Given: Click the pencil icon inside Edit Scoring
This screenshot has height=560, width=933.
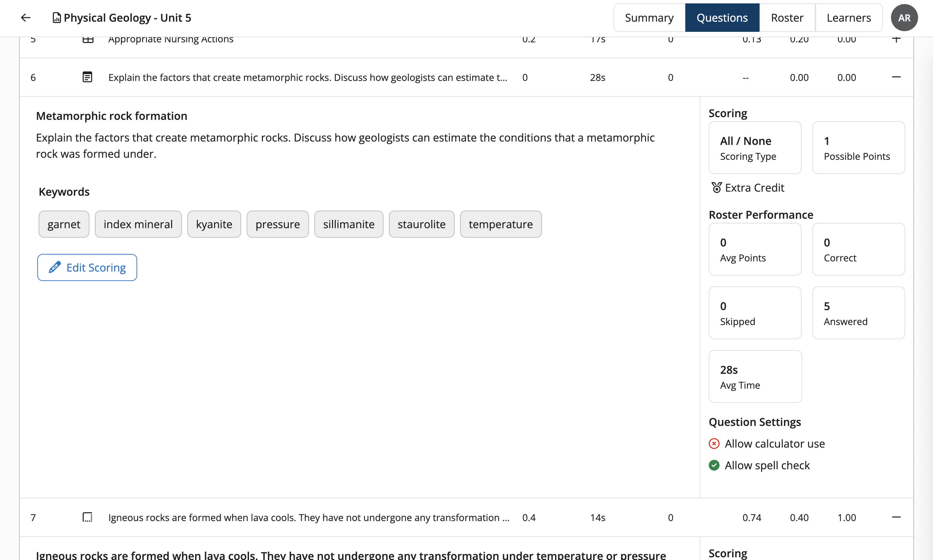Looking at the screenshot, I should tap(55, 267).
